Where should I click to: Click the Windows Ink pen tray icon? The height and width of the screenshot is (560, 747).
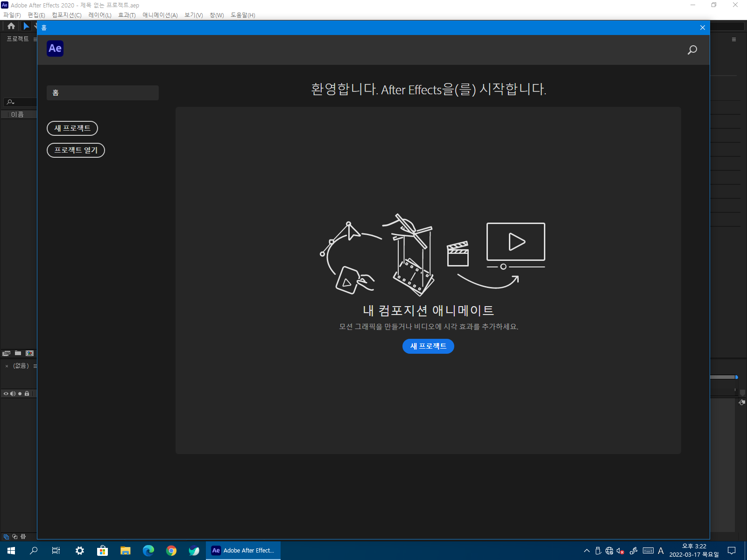pos(634,551)
